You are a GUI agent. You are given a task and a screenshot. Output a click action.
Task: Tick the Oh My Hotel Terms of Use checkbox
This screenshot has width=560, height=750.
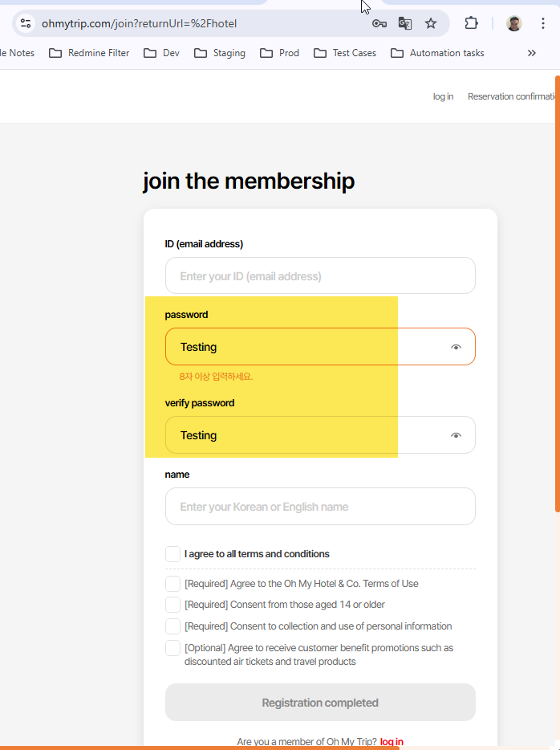(172, 584)
